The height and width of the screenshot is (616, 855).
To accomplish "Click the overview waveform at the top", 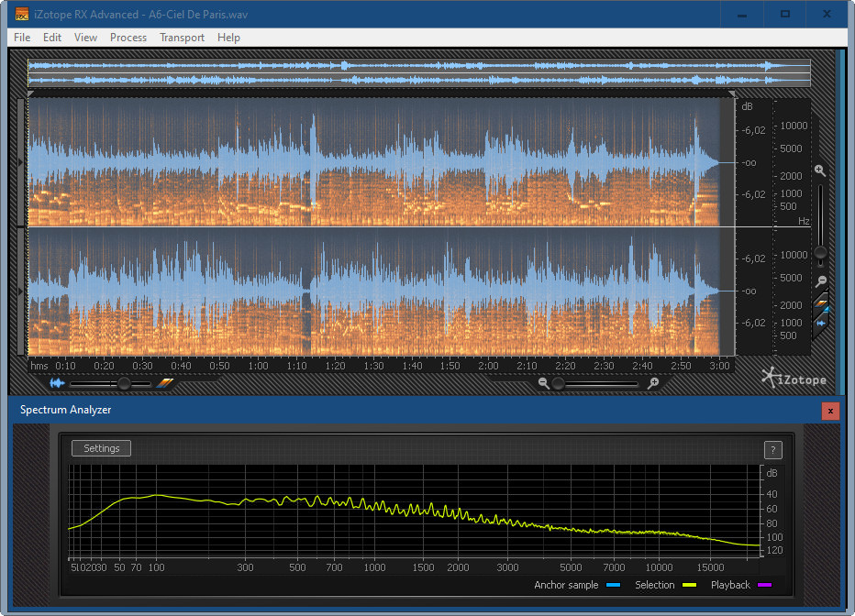I will point(419,73).
